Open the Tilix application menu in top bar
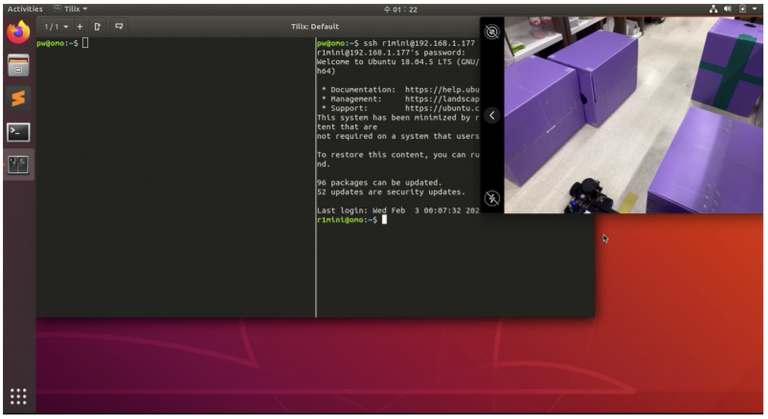 pyautogui.click(x=71, y=9)
